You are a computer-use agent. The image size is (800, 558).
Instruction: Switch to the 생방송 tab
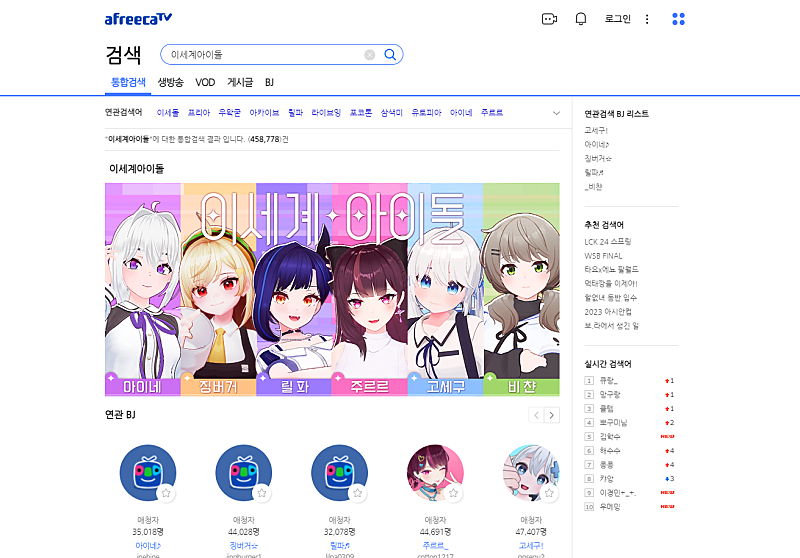point(170,82)
